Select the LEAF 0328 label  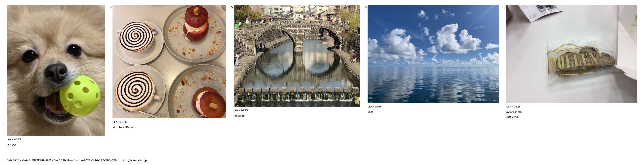coord(513,107)
